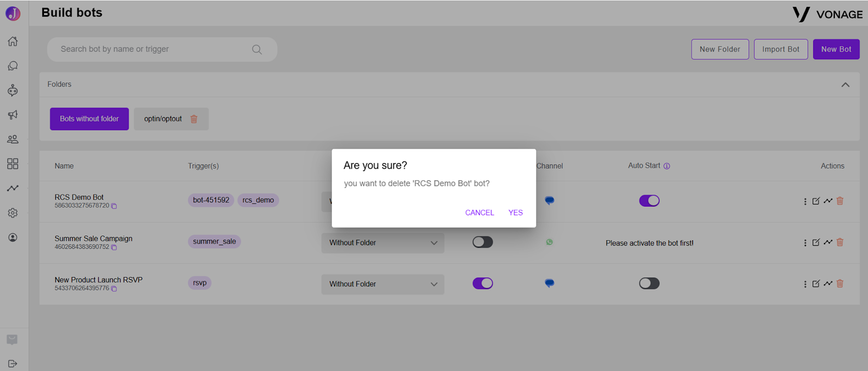
Task: Select the optin/optout folder
Action: (x=163, y=119)
